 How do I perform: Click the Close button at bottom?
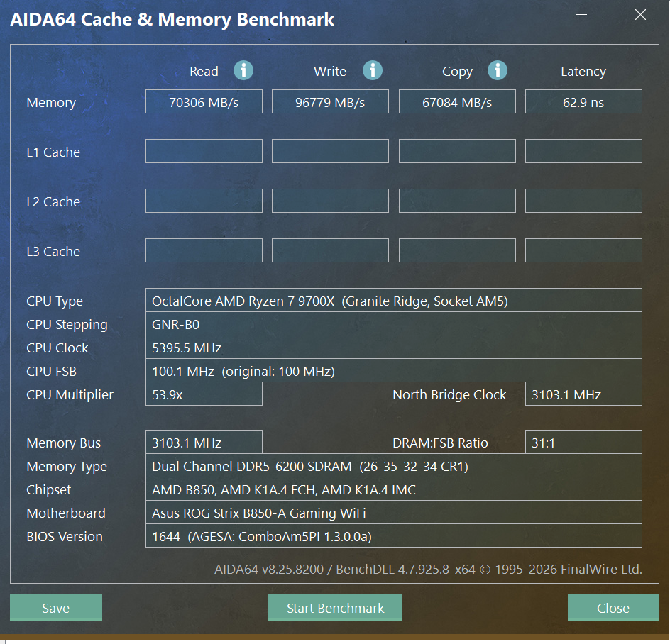(x=613, y=608)
